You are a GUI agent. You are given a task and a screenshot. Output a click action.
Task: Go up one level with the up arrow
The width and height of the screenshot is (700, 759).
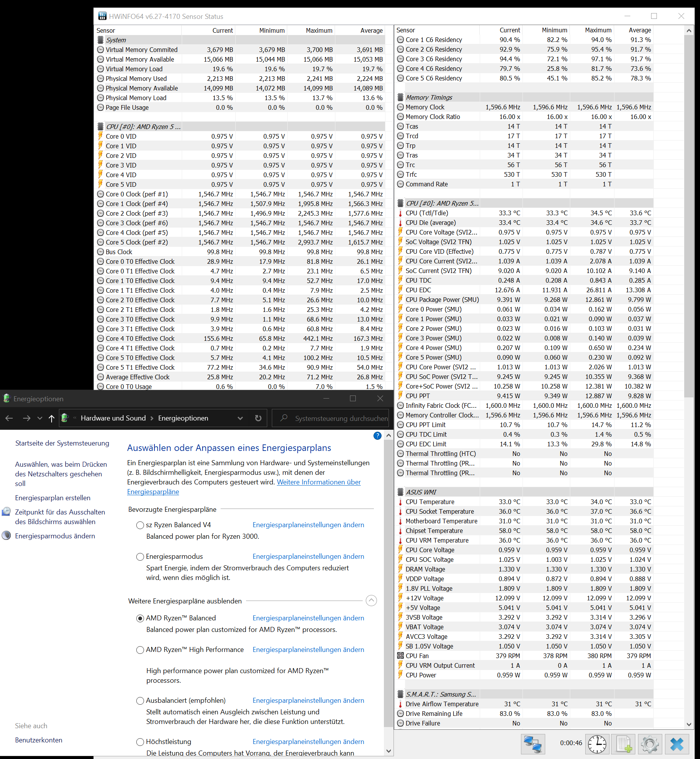pos(52,418)
